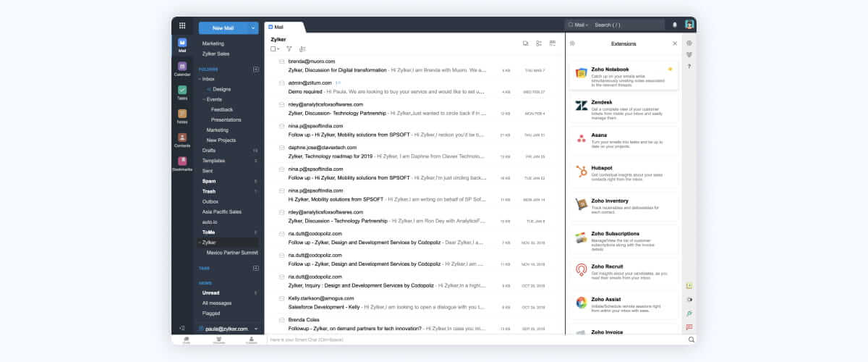Click the notifications bell icon
Screen dimensions: 868x362
pos(675,25)
